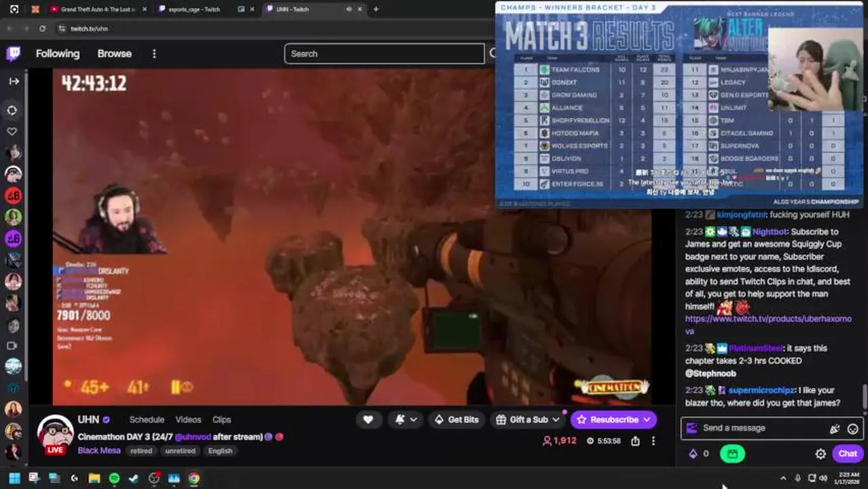
Task: Open the three-dot More menu beside Browse
Action: pos(154,54)
